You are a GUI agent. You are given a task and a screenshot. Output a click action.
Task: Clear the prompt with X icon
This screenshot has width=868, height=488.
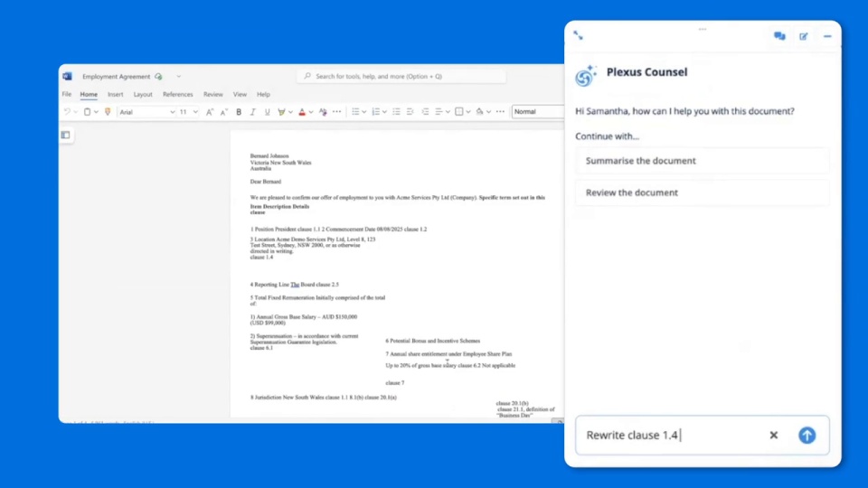[774, 436]
